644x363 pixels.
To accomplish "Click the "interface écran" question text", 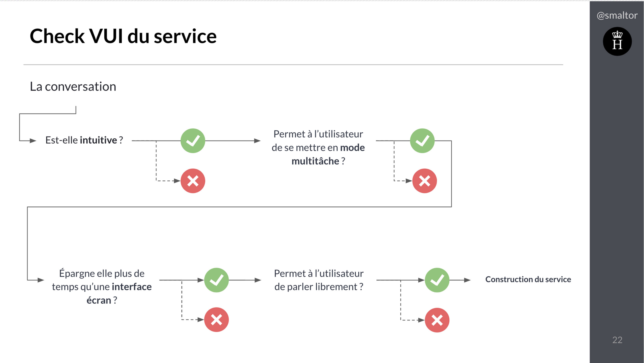I will click(x=102, y=287).
